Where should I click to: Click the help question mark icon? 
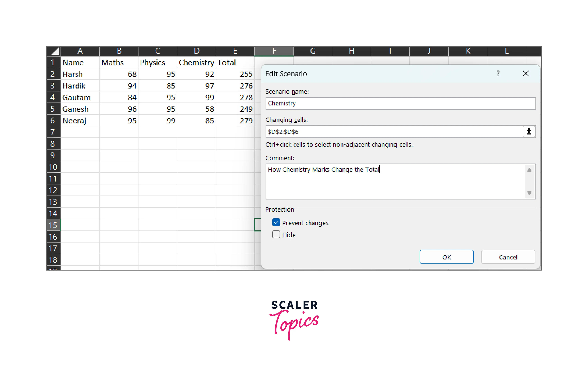click(x=498, y=74)
